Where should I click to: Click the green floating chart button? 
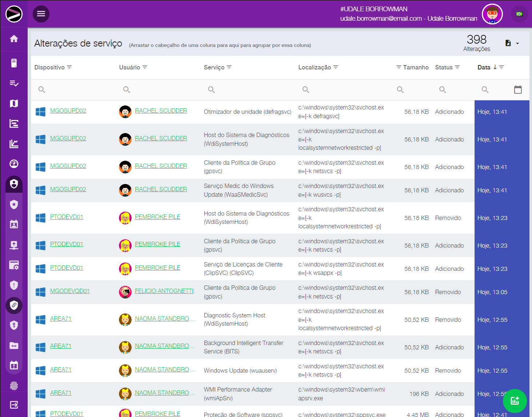coord(515,401)
